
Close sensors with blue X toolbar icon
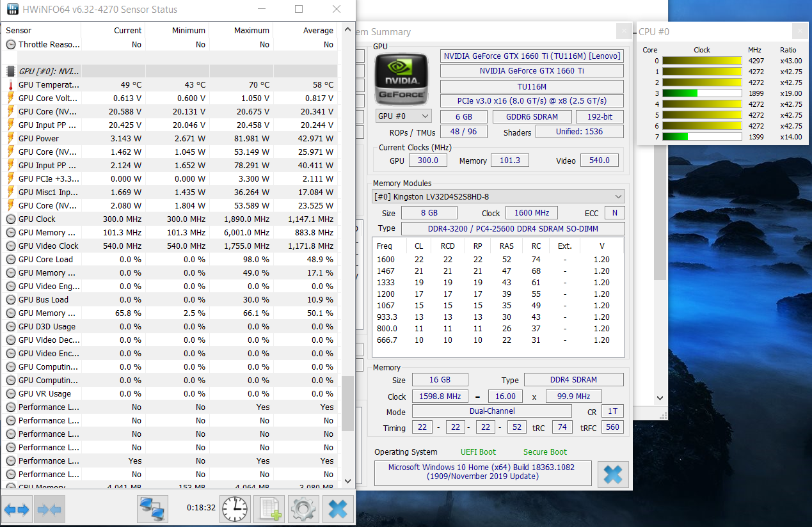[x=338, y=510]
